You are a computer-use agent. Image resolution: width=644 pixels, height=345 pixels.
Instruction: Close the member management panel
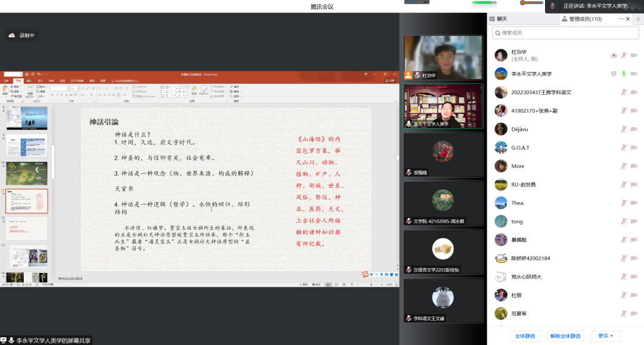click(x=628, y=19)
